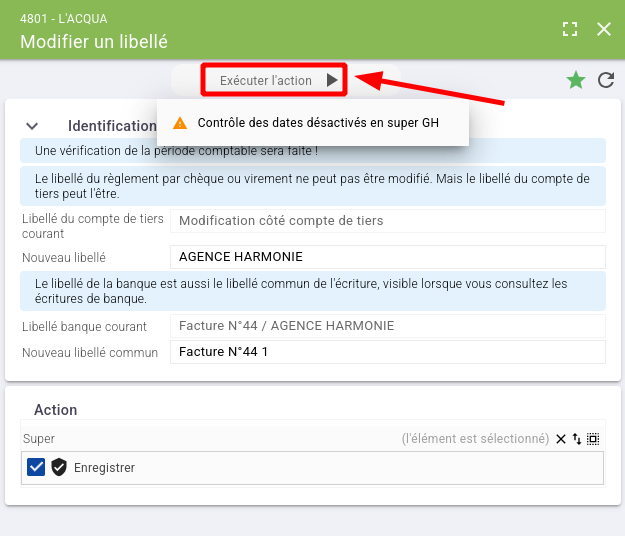Click the select-all dotted square icon
Image resolution: width=625 pixels, height=536 pixels.
[593, 439]
